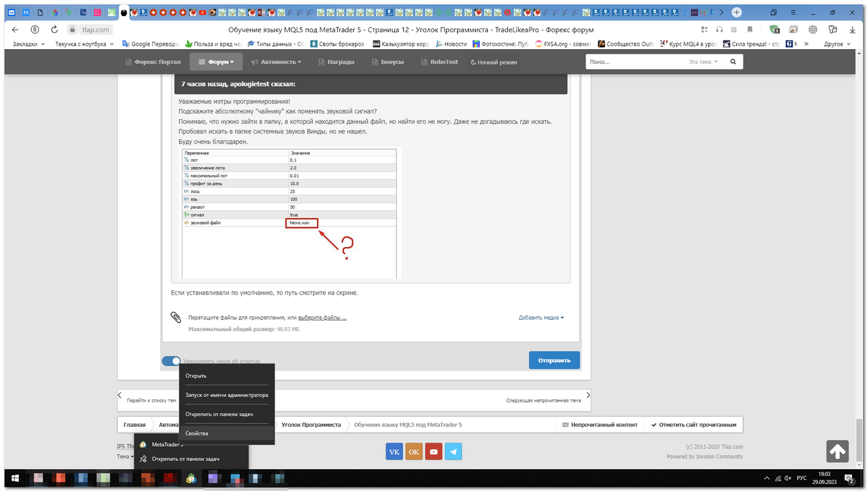Open Непрочитанный контент link
868x492 pixels.
point(600,425)
